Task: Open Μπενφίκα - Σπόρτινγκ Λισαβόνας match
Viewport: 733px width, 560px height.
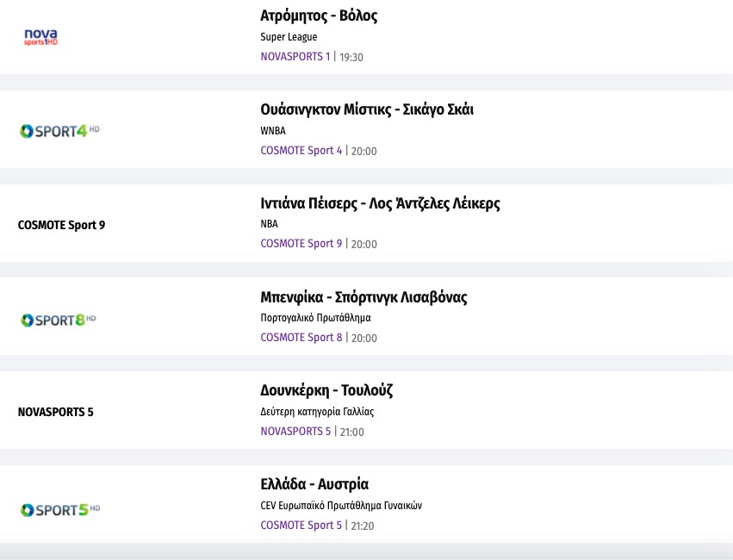Action: tap(363, 297)
